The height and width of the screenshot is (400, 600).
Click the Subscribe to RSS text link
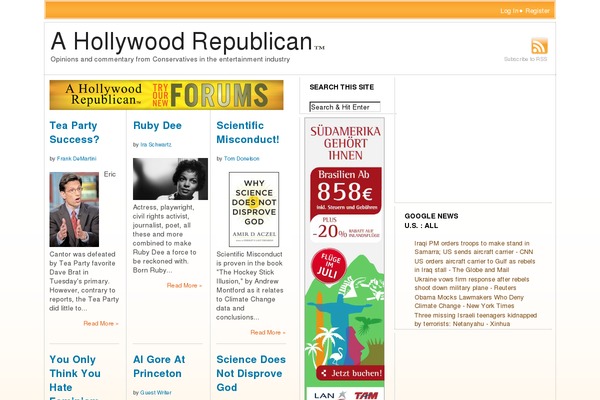(525, 59)
